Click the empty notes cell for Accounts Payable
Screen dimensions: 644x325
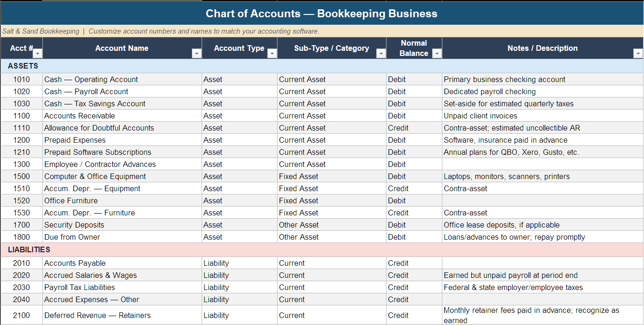pos(543,263)
